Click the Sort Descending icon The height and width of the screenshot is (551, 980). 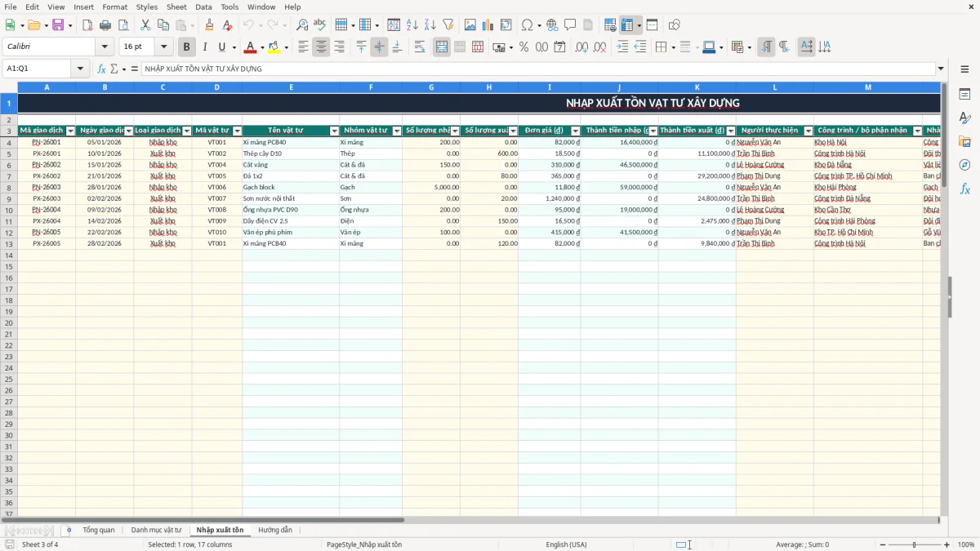(430, 25)
